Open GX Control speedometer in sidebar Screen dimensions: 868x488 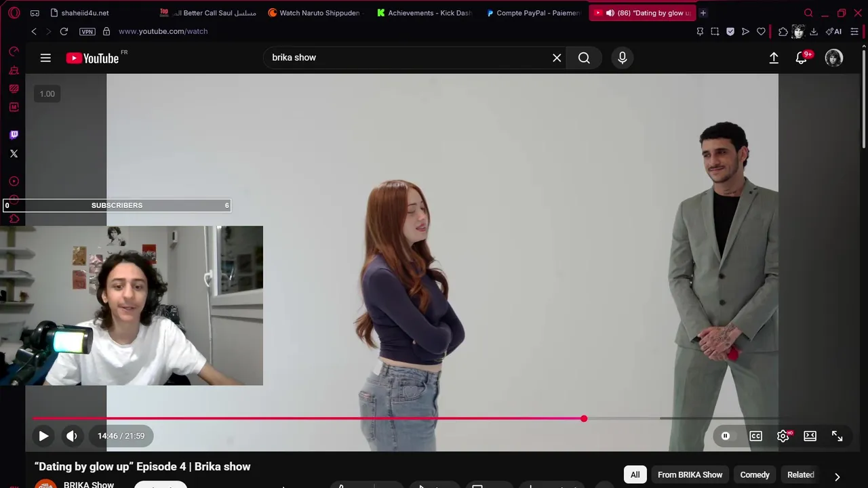(14, 52)
